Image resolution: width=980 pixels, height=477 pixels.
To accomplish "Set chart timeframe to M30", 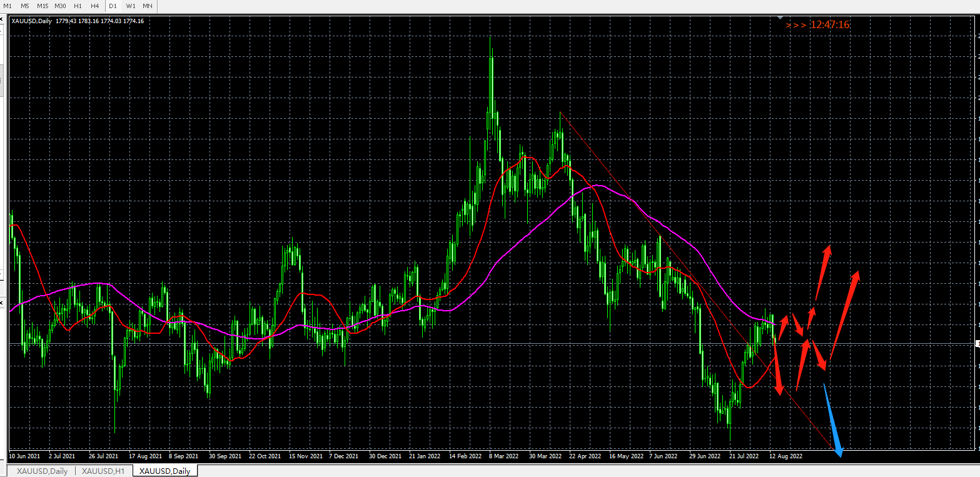I will pos(60,6).
